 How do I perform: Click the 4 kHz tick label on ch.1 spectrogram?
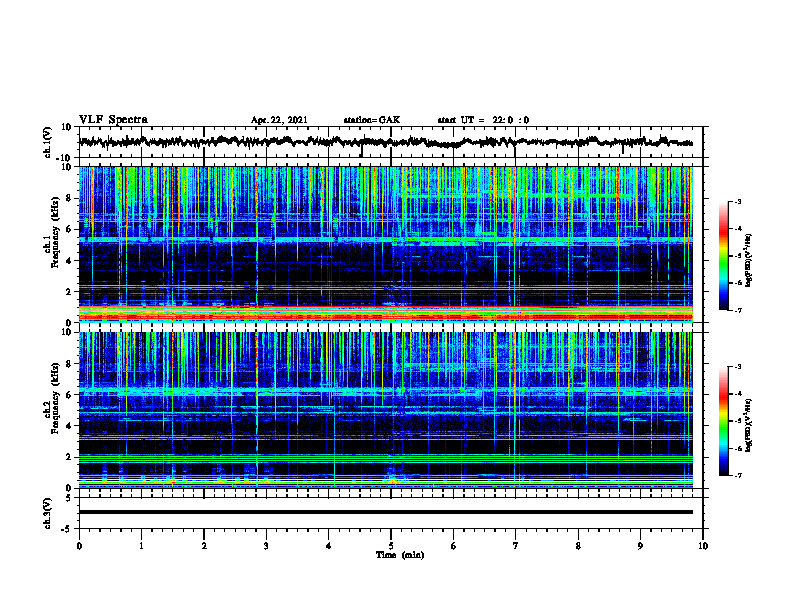tap(70, 261)
